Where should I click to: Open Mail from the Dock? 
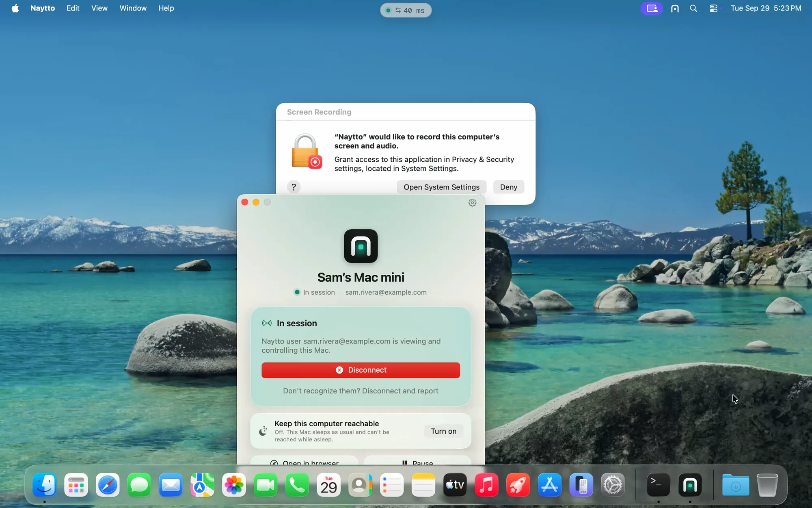click(171, 485)
